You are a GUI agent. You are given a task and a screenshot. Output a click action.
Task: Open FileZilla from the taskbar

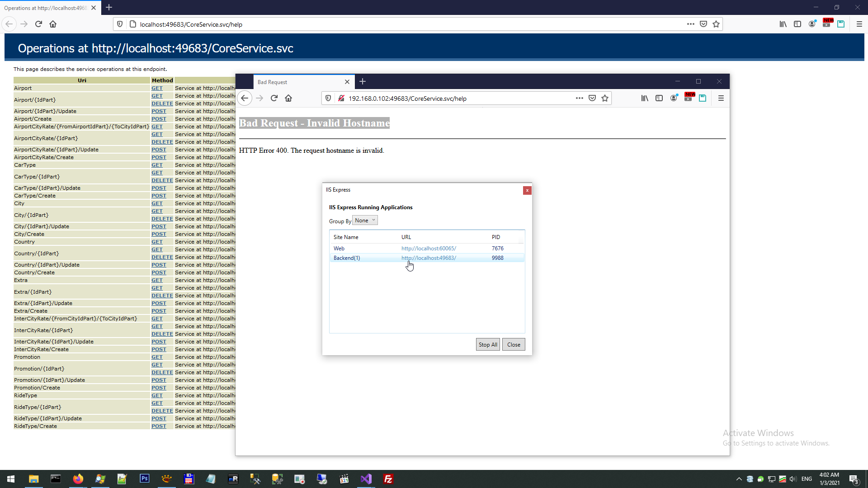coord(388,479)
